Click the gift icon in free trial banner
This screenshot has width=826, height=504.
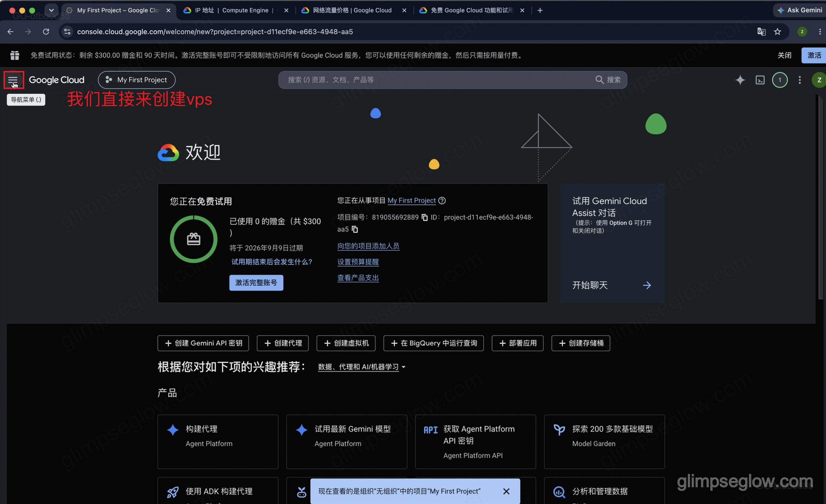coord(15,55)
